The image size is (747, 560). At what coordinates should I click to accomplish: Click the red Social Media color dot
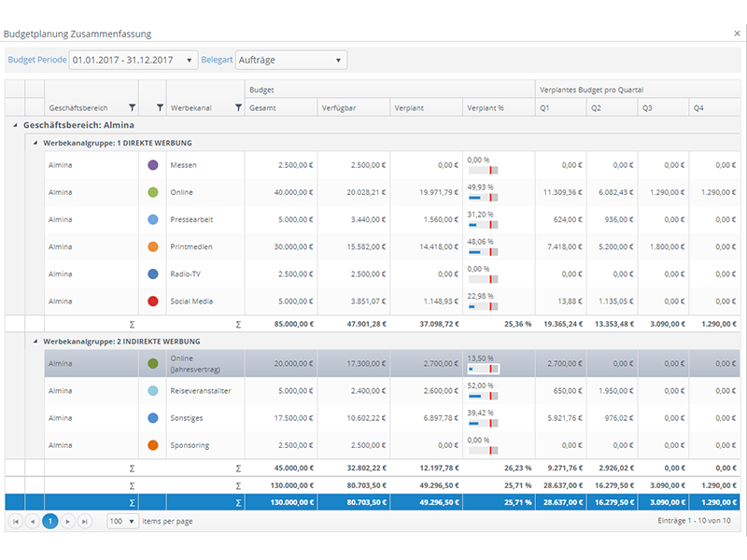point(153,301)
